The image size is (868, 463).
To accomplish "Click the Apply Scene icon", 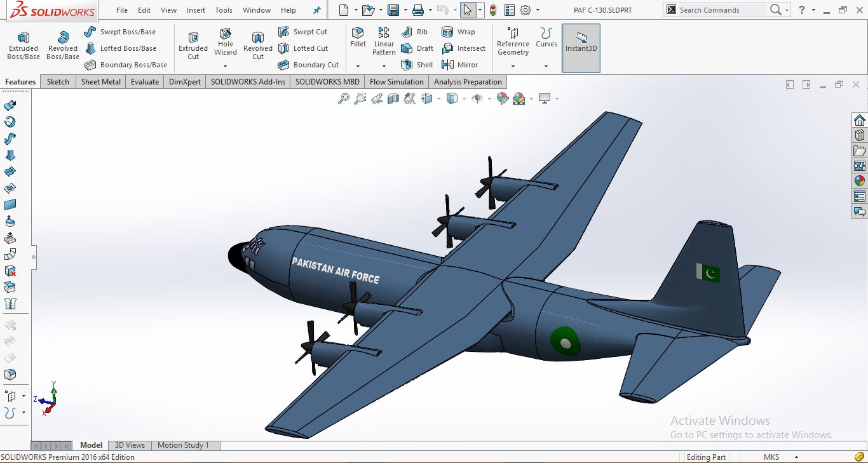I will (x=519, y=98).
